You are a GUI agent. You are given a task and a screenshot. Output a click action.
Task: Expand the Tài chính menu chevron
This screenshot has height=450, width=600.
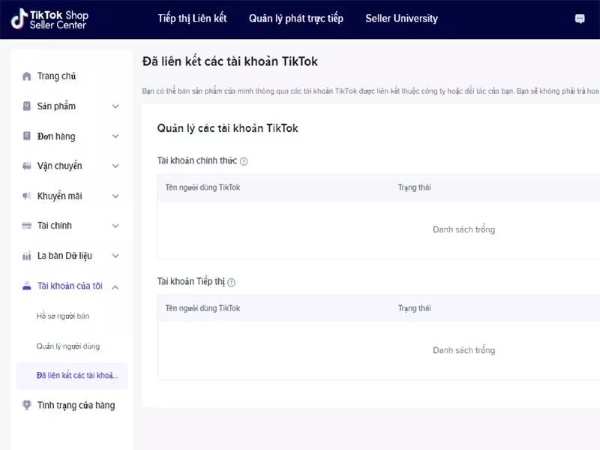click(115, 226)
